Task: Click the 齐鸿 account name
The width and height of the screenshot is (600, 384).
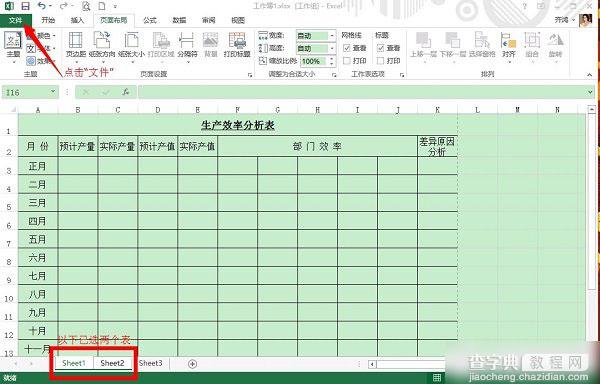Action: (x=561, y=20)
